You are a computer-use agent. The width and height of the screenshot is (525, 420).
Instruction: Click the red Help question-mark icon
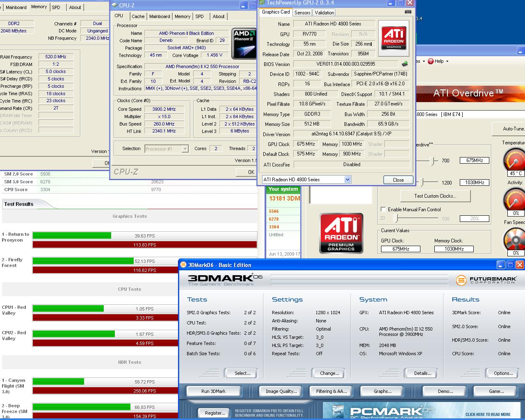pos(431,61)
